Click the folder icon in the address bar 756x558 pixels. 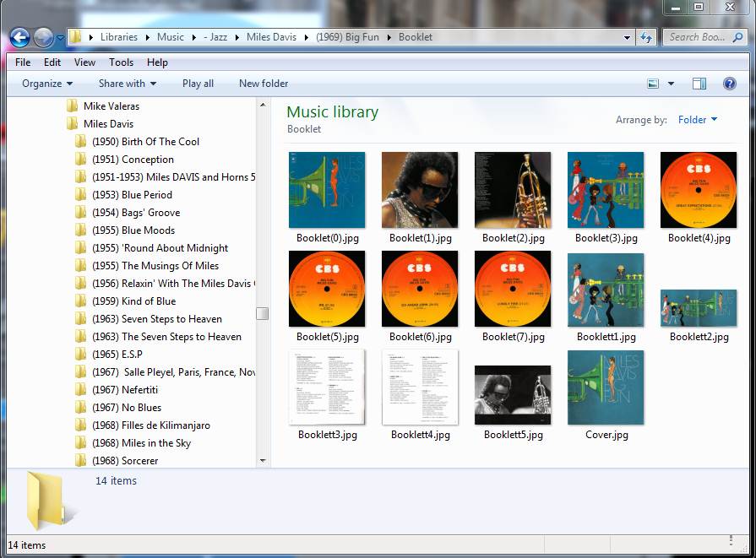75,37
